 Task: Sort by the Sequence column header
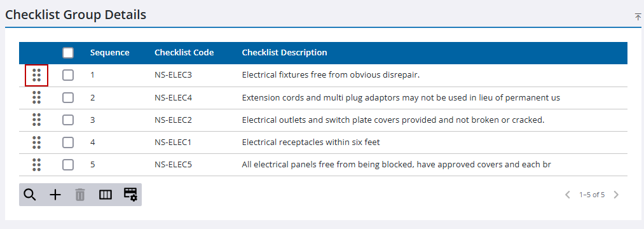point(109,53)
